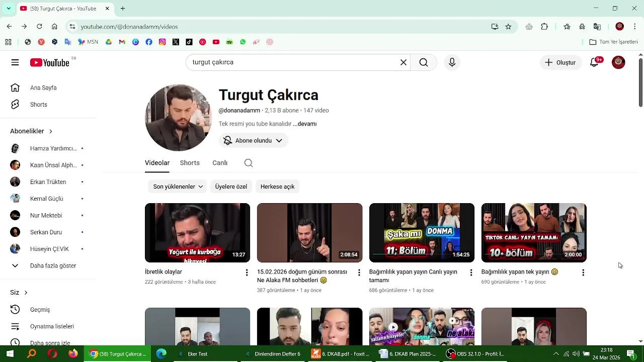Image resolution: width=644 pixels, height=362 pixels.
Task: Open Kaan Ünsal Alph subscription channel
Action: (48, 165)
